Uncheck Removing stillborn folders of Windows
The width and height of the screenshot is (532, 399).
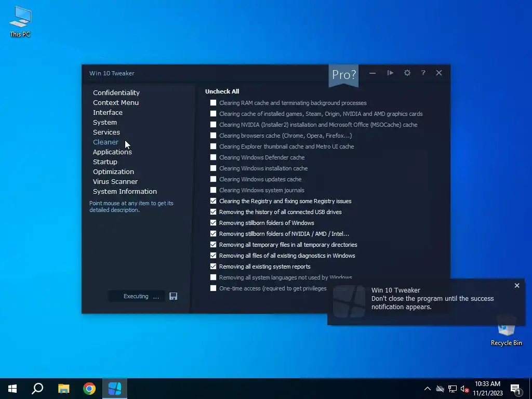click(213, 222)
